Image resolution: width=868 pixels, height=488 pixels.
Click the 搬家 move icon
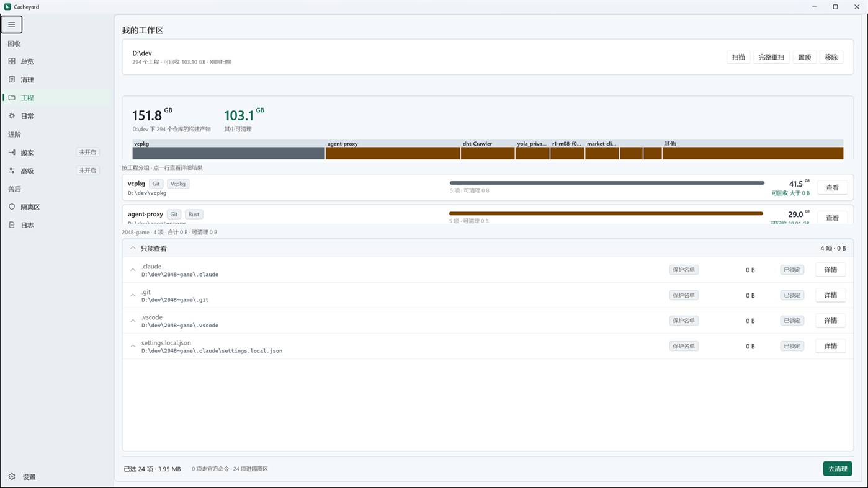coord(12,153)
